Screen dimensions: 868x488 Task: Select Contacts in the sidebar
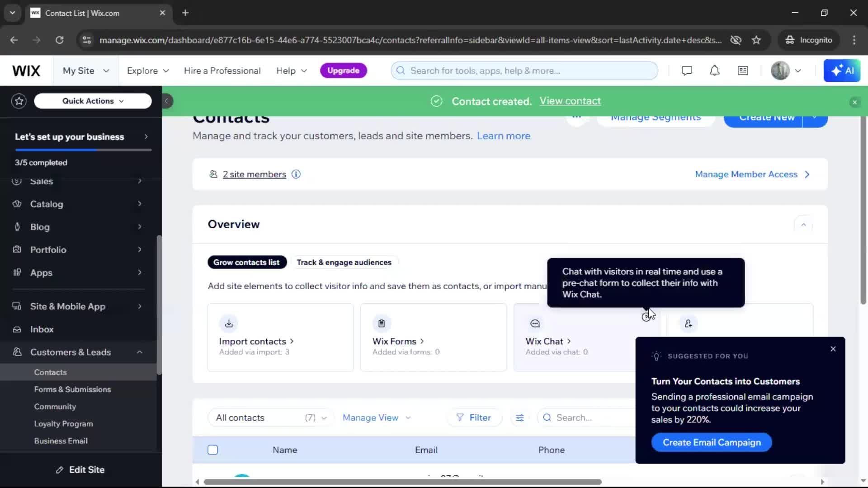click(x=78, y=372)
